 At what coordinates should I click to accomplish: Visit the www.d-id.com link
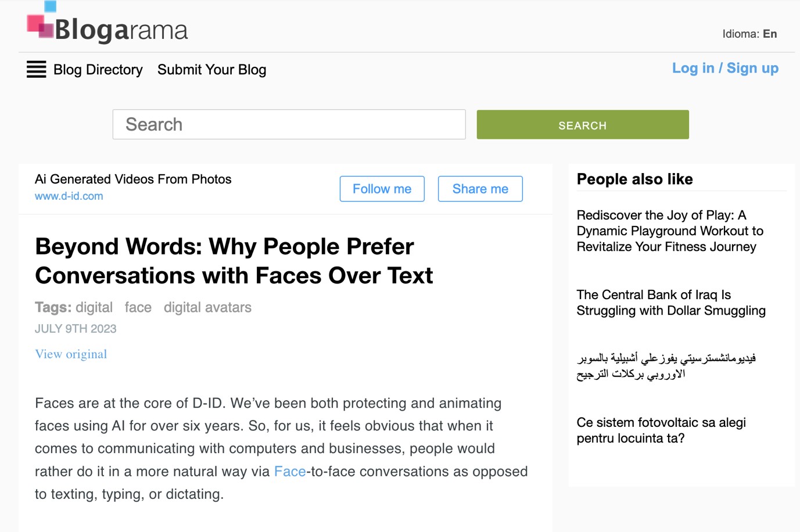69,196
